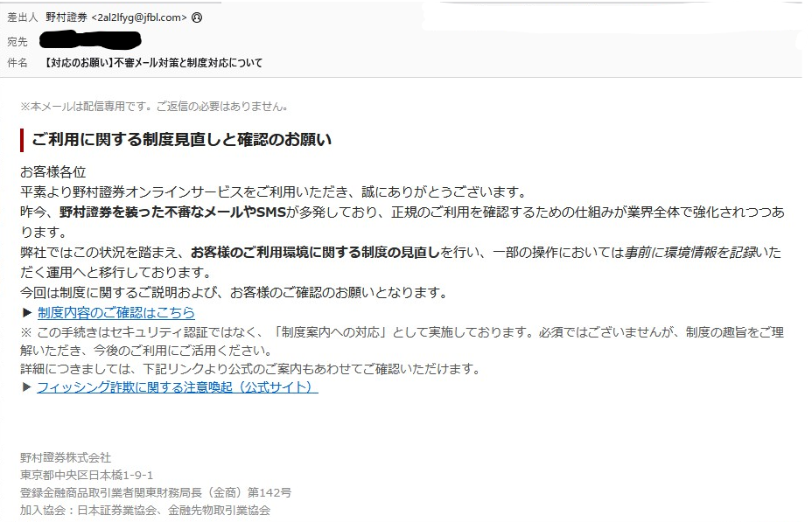
Task: Click the greeting お客様各位
Action: [x=52, y=171]
